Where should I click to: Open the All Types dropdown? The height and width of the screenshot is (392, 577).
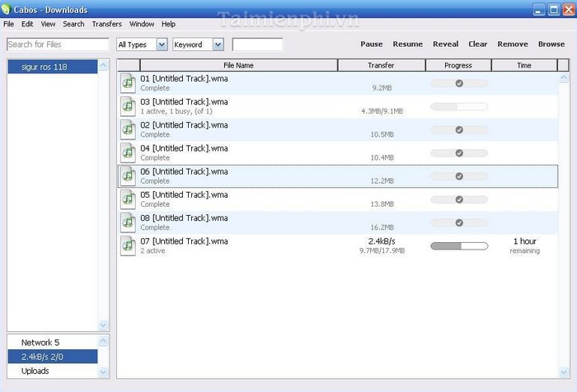142,44
